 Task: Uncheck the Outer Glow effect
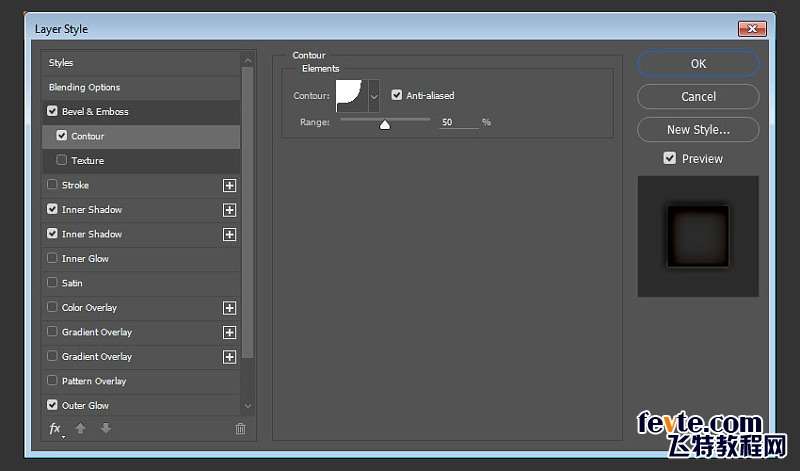click(x=52, y=405)
